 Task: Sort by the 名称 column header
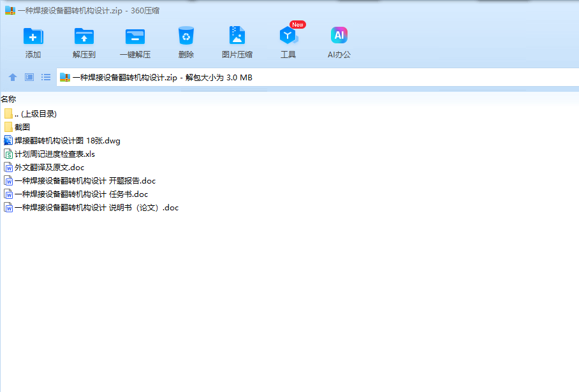[x=8, y=99]
